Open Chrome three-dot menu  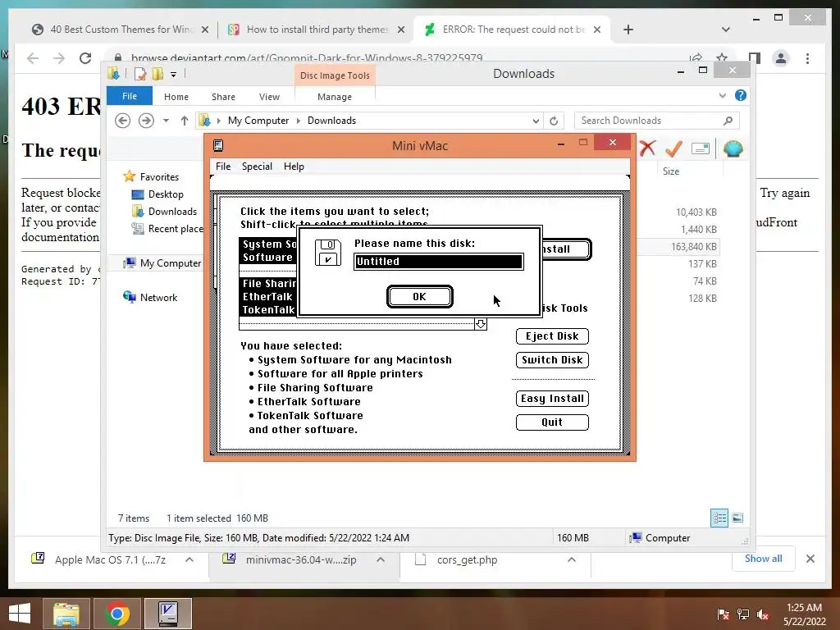tap(808, 58)
